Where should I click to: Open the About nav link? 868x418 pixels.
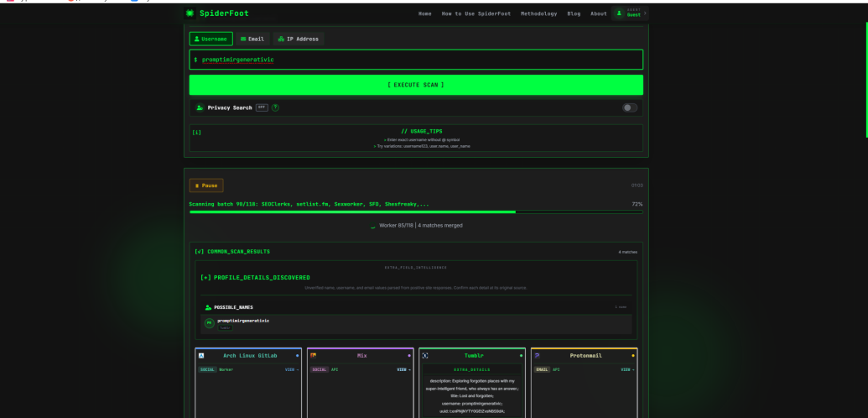[x=599, y=14]
